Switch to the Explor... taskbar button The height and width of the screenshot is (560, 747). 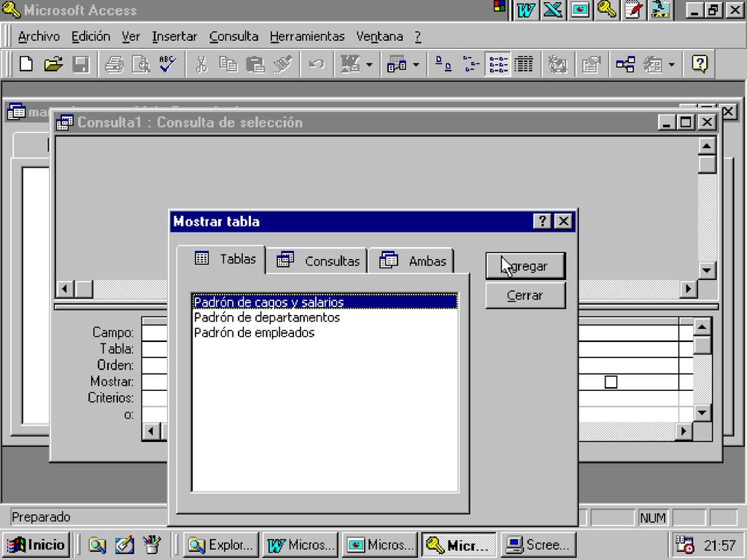[221, 545]
